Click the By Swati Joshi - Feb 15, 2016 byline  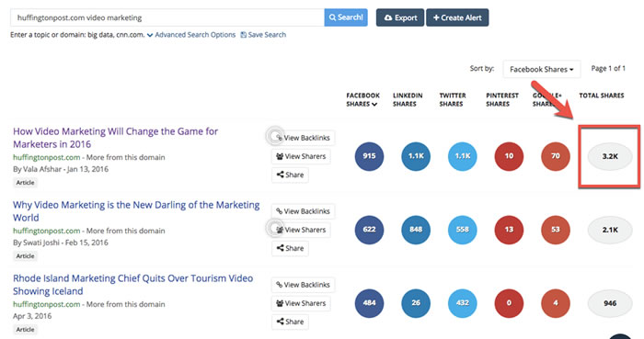tap(61, 243)
